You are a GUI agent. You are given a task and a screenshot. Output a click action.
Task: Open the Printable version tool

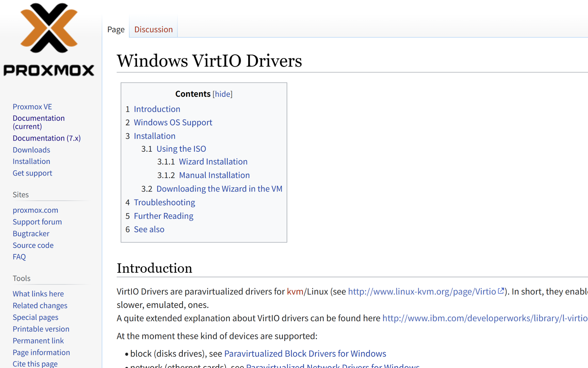[41, 329]
